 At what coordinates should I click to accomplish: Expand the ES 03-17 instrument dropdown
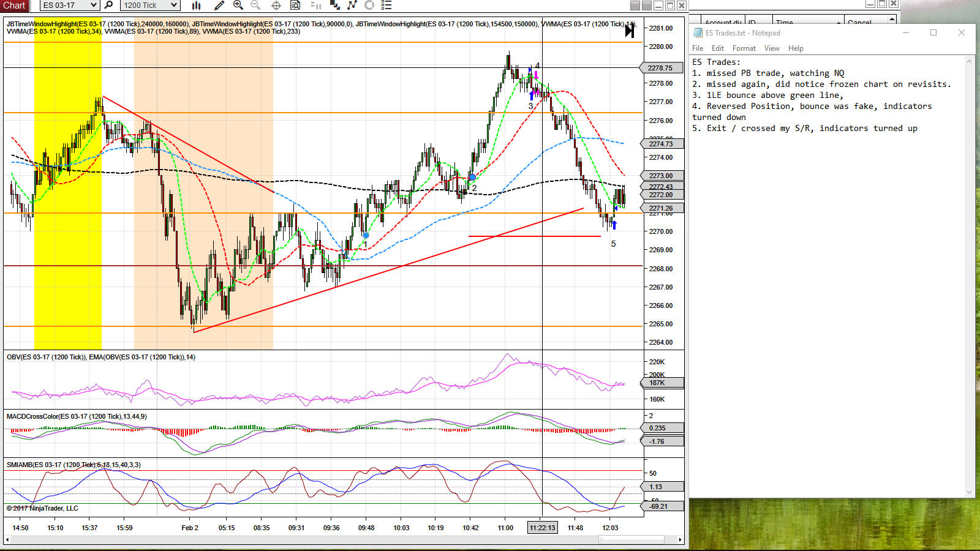(93, 5)
